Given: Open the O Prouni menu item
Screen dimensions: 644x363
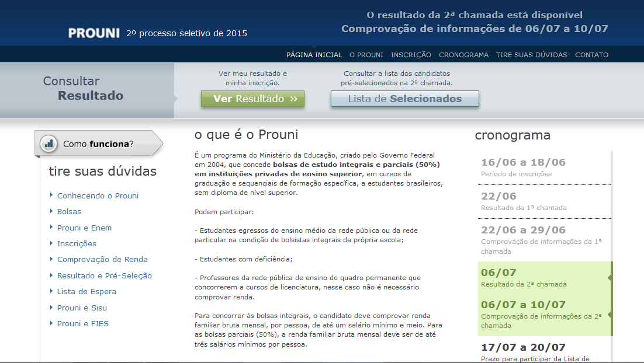Looking at the screenshot, I should pyautogui.click(x=366, y=55).
